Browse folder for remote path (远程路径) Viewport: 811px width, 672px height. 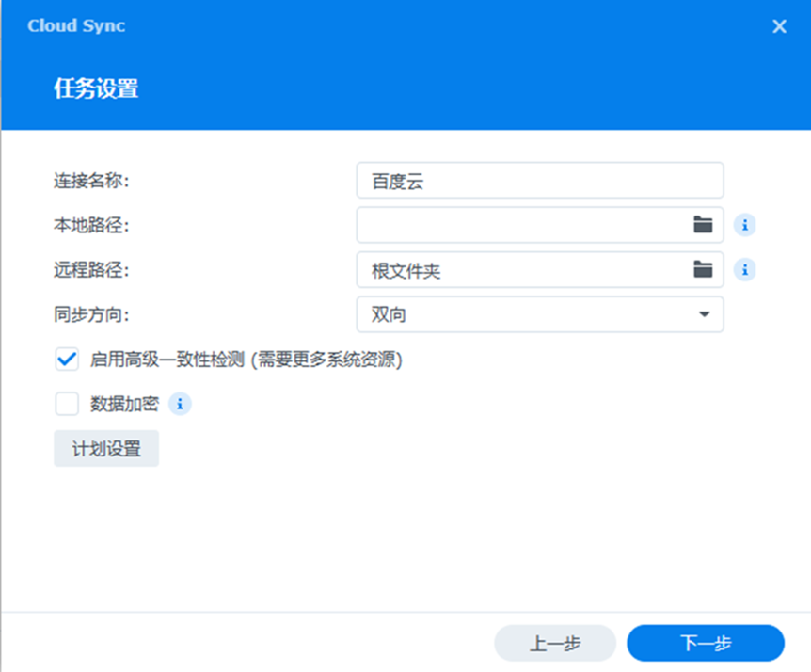coord(703,269)
